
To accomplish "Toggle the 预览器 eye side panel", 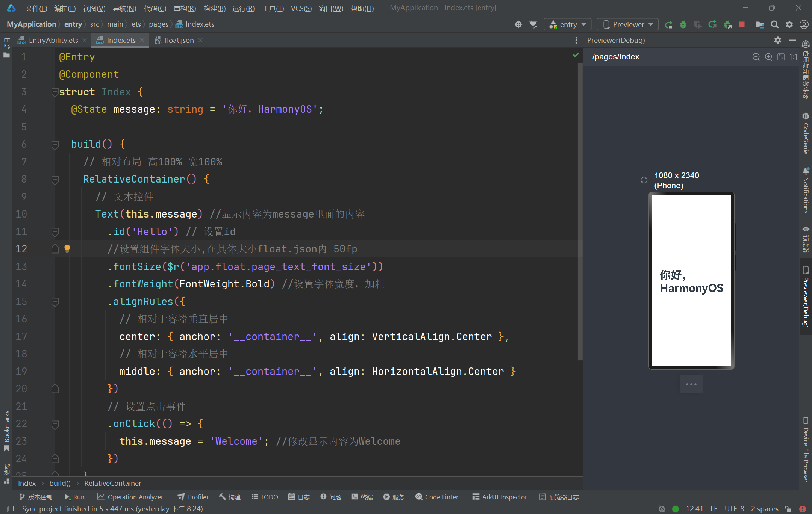I will 806,239.
